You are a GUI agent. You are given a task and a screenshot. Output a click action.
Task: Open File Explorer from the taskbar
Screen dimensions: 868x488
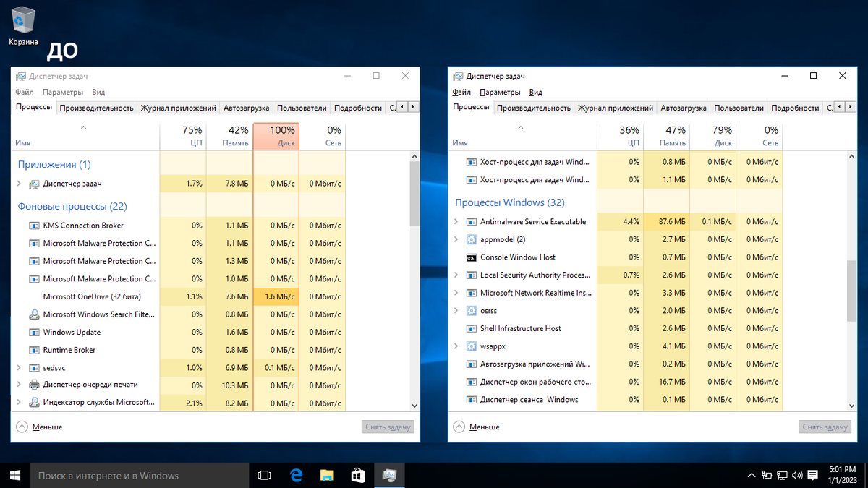pyautogui.click(x=327, y=475)
